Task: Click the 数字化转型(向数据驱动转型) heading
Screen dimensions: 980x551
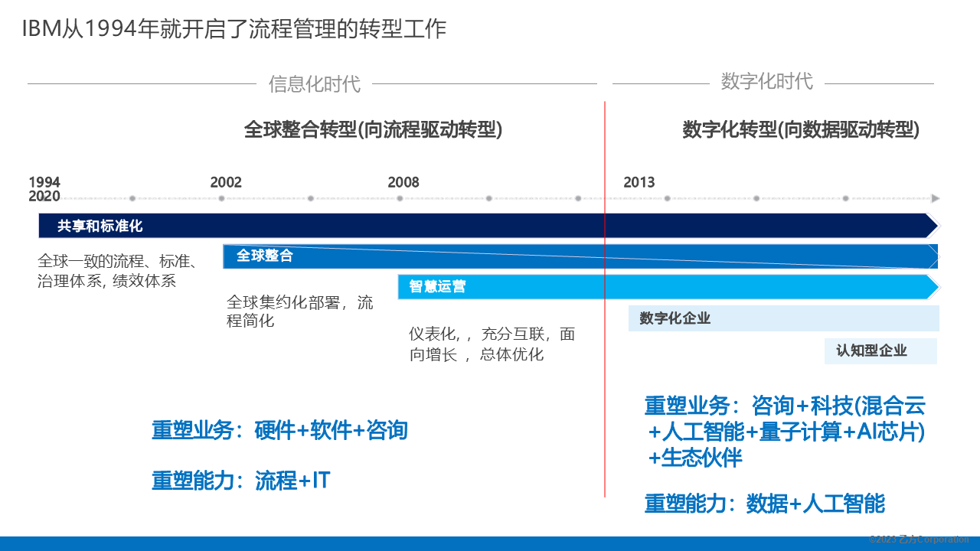Action: [801, 129]
